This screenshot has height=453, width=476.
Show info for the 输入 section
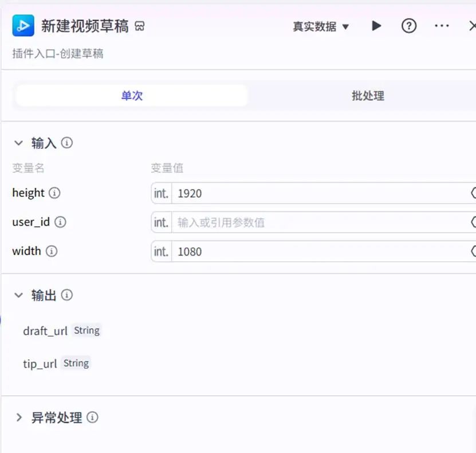point(67,143)
